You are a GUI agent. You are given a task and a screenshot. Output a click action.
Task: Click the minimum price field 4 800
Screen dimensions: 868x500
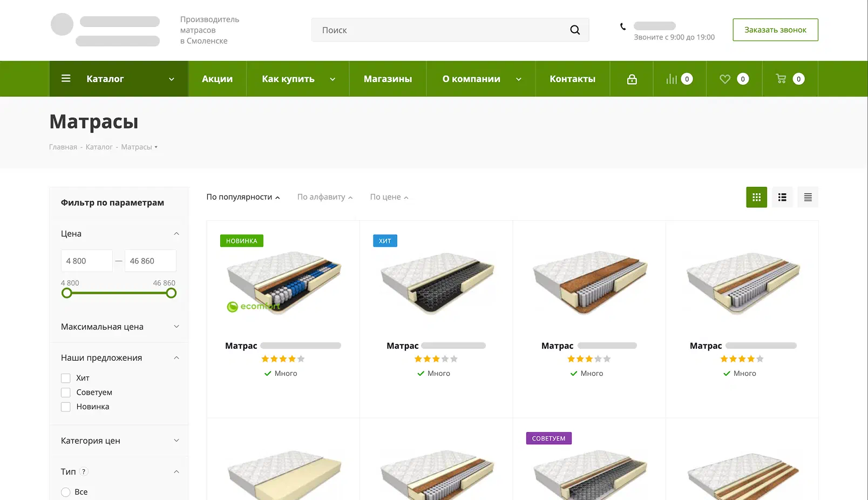[87, 261]
